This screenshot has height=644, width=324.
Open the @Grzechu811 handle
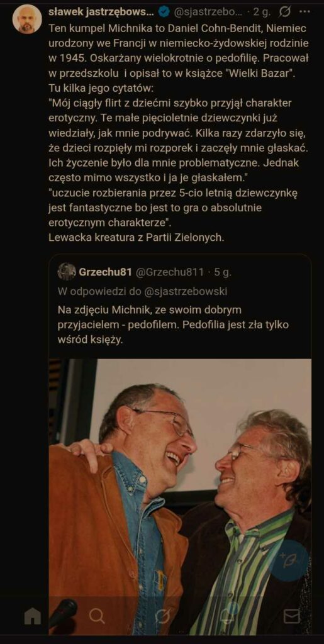169,272
